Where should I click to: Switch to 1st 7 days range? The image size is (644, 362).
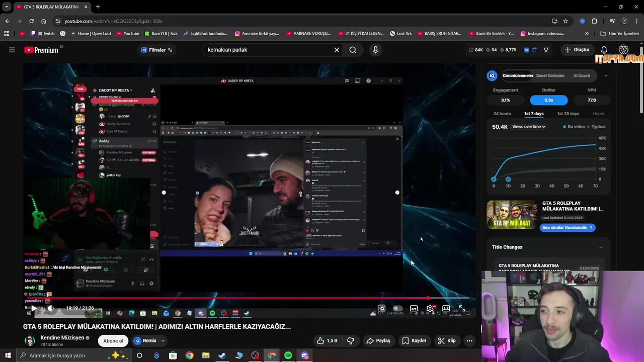534,114
